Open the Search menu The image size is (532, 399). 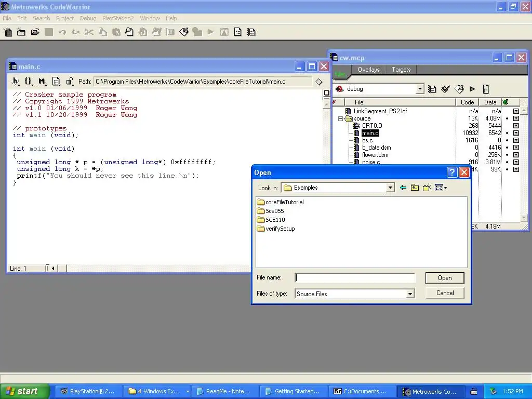pyautogui.click(x=42, y=18)
